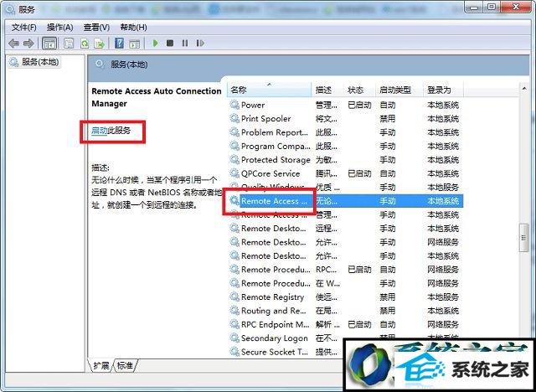Click the Restart Service icon
Screen dimensions: 536x392
pos(200,44)
